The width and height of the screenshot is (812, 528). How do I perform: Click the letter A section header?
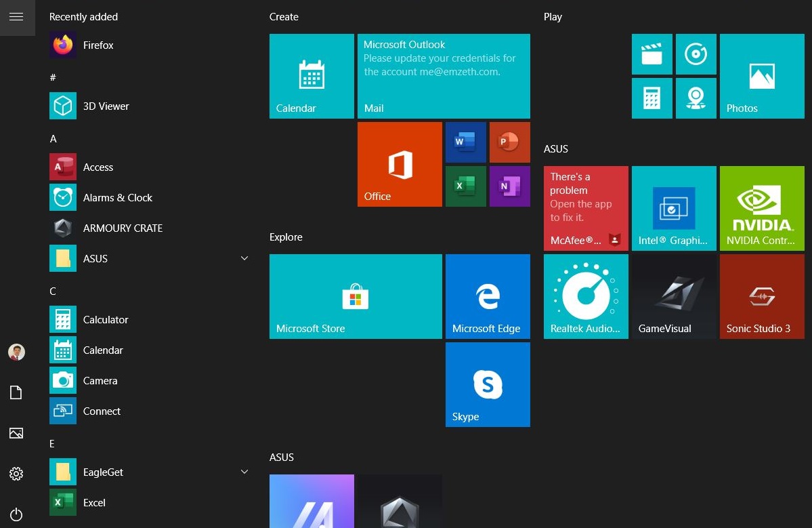[x=54, y=138]
